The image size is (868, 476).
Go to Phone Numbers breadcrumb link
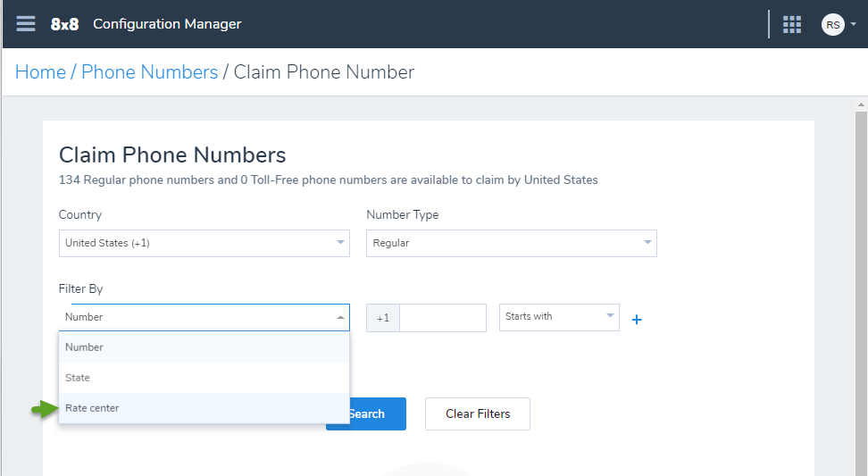pyautogui.click(x=149, y=72)
